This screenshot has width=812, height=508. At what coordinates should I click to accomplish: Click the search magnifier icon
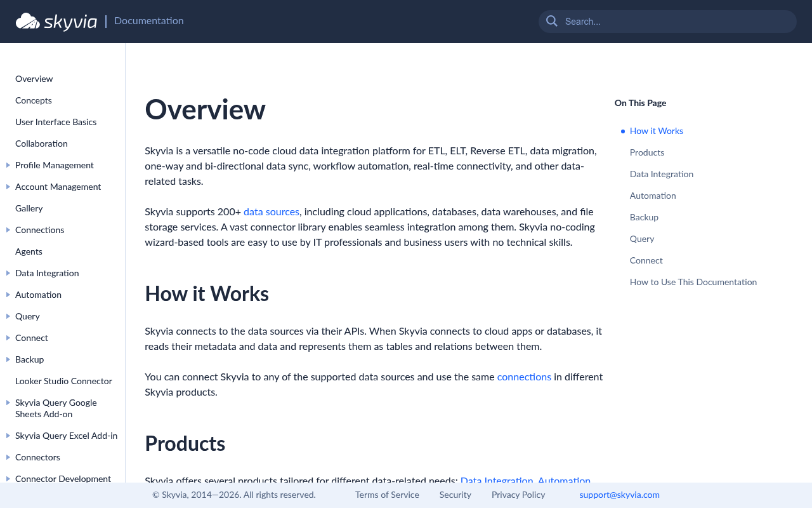pyautogui.click(x=552, y=21)
